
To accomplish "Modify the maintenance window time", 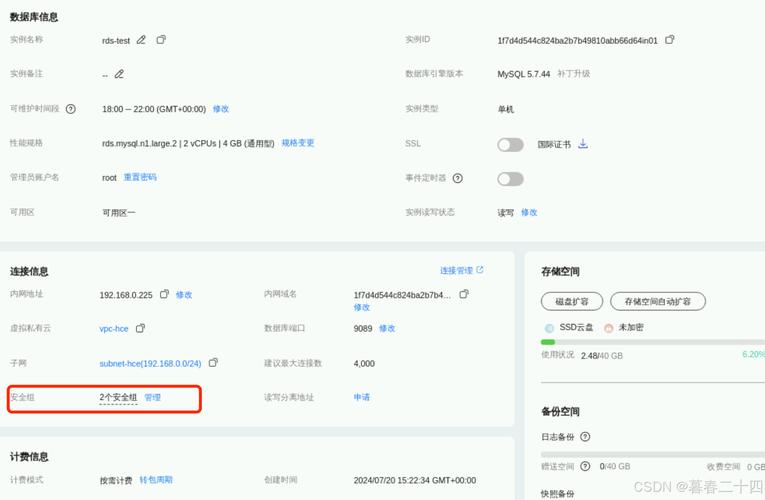I will (x=221, y=109).
